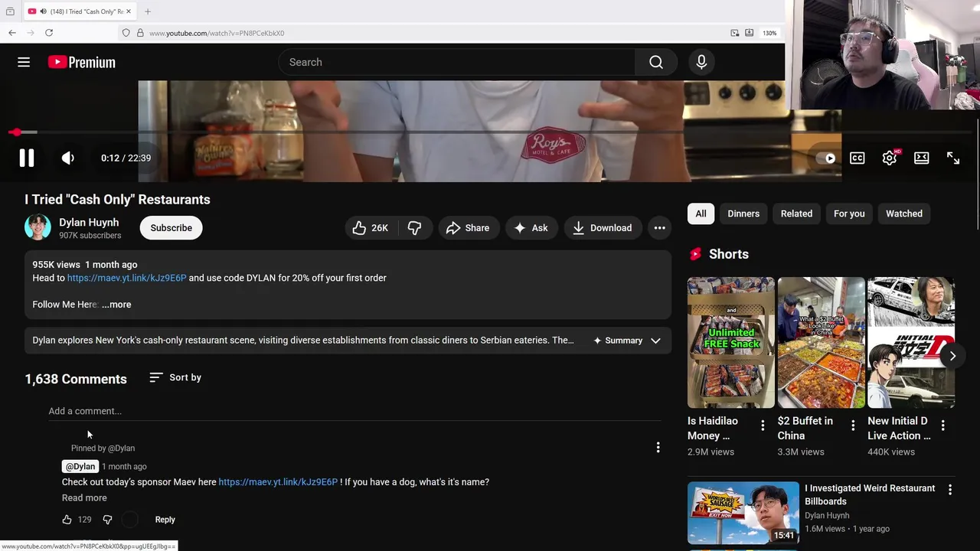Image resolution: width=980 pixels, height=551 pixels.
Task: Open the YouTube hamburger guide menu
Action: pyautogui.click(x=24, y=62)
